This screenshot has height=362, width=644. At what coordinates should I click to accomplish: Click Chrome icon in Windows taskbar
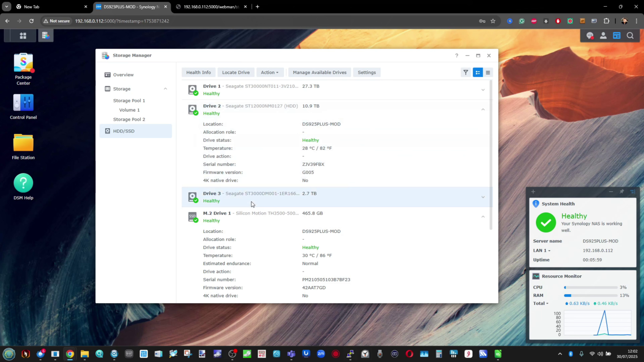70,354
